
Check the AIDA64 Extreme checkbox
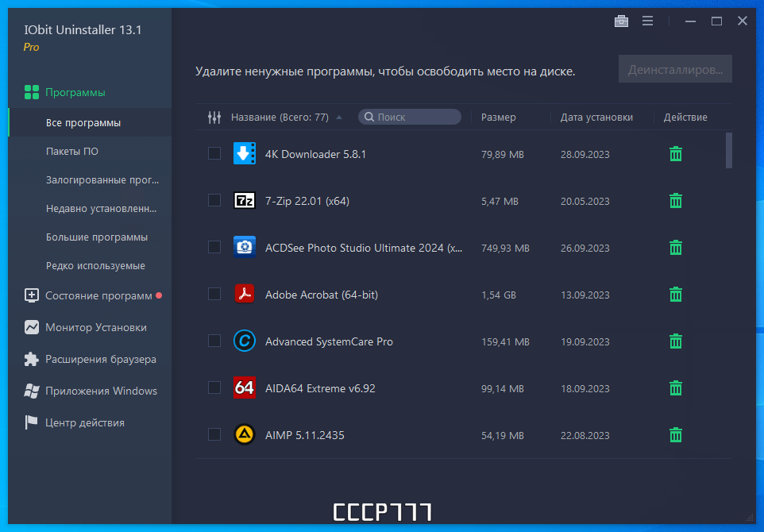214,387
